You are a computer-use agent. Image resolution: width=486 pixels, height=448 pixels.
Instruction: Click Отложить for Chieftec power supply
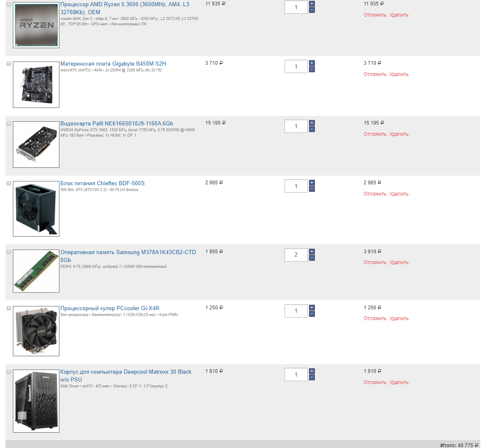coord(375,194)
